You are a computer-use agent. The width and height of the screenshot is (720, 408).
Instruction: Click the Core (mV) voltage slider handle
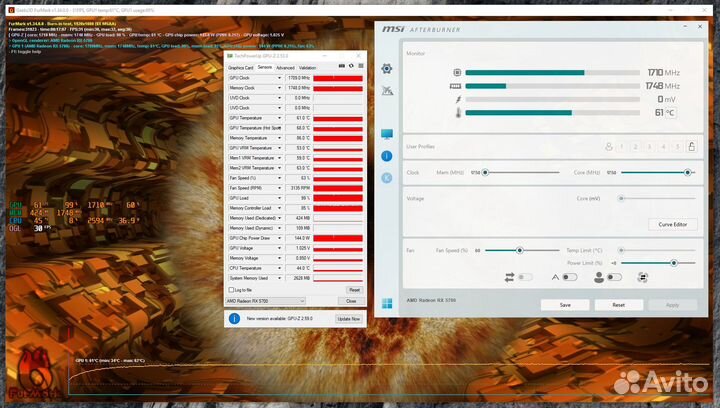point(621,199)
